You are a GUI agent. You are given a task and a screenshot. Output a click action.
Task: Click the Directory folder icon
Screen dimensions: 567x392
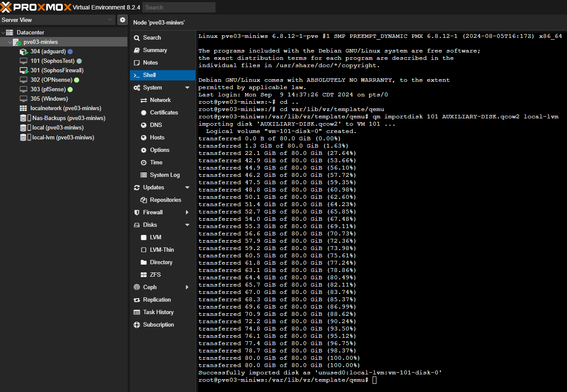pos(144,262)
